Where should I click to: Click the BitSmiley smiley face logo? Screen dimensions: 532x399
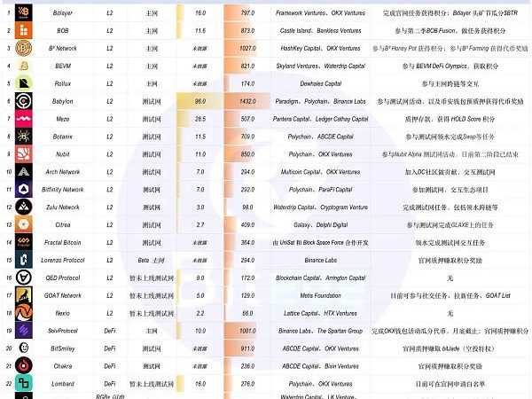[x=24, y=348]
